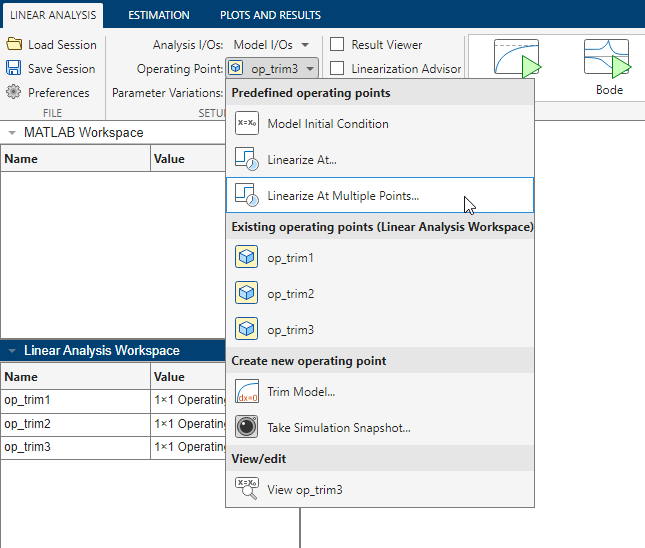Open Operating Point op_trim3 dropdown

272,68
